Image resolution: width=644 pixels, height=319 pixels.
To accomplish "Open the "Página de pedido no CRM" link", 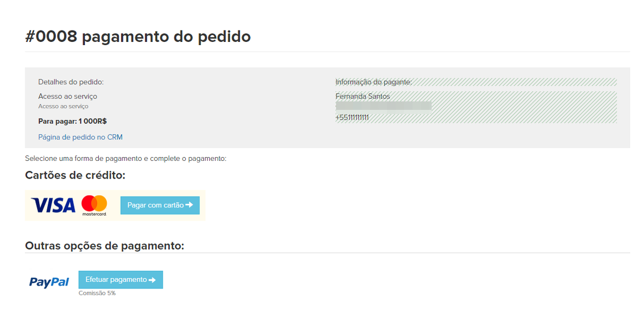I will (x=80, y=137).
